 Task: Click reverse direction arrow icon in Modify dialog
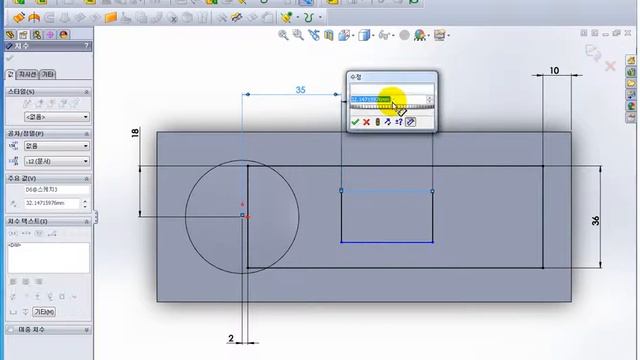point(388,122)
